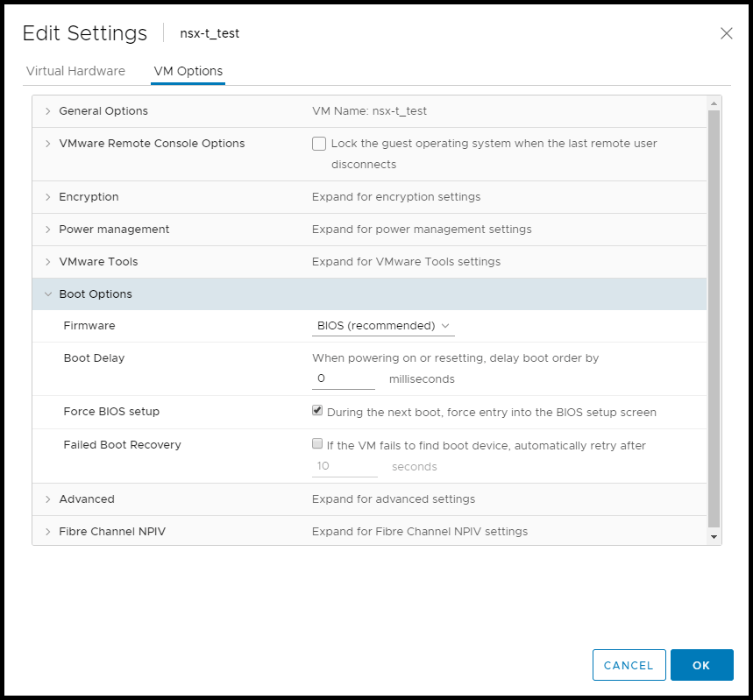This screenshot has width=753, height=700.
Task: Close the Edit Settings dialog with X
Action: pyautogui.click(x=726, y=33)
